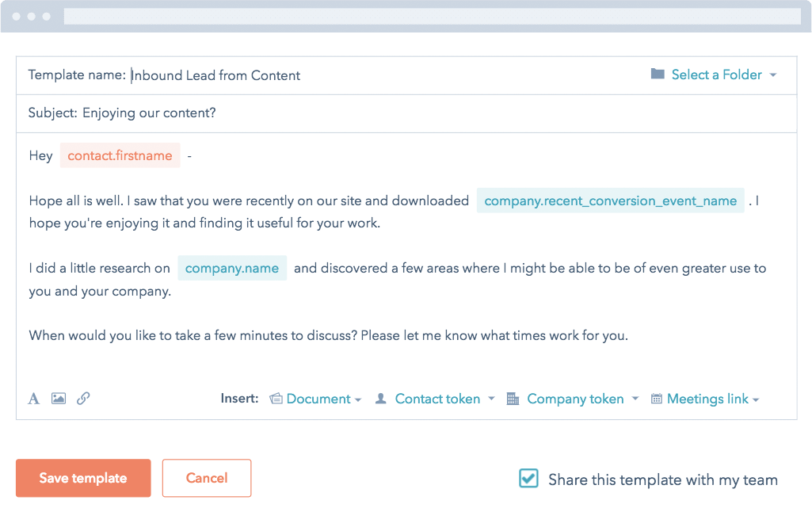Uncheck Share this template with my team

coord(528,479)
